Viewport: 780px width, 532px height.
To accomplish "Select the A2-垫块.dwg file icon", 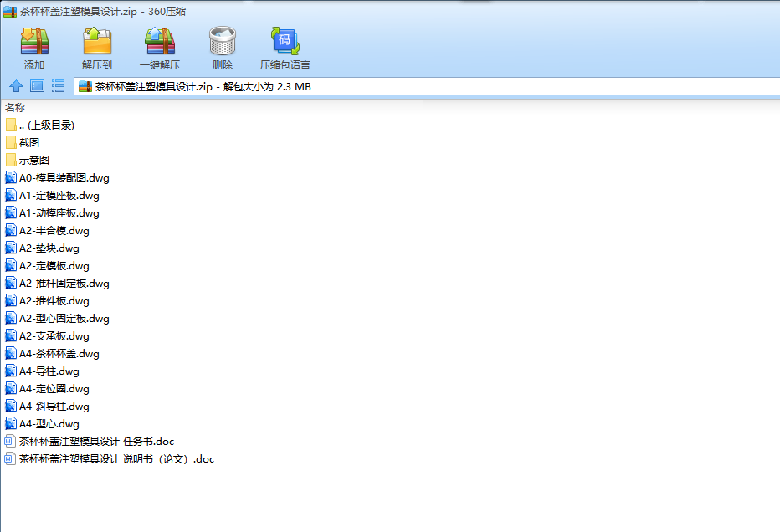I will 11,248.
